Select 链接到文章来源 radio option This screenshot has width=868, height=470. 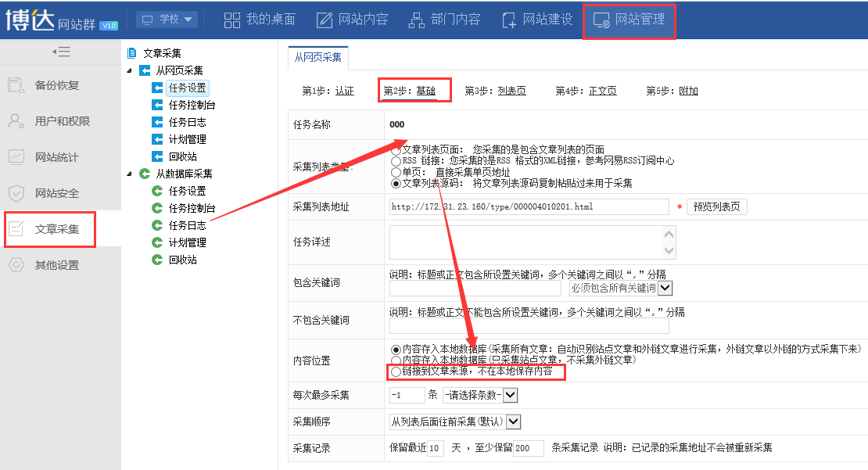click(x=396, y=371)
